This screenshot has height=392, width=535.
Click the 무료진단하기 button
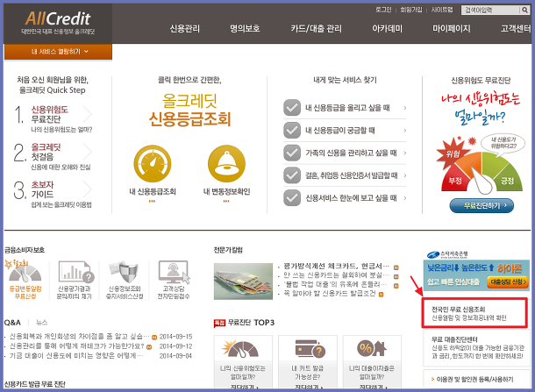coord(481,206)
